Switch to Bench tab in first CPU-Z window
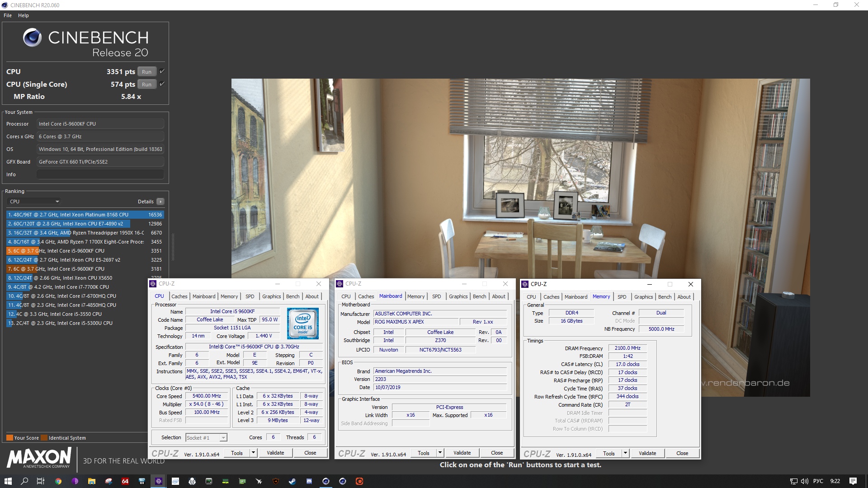Viewport: 868px width, 488px height. coord(292,296)
